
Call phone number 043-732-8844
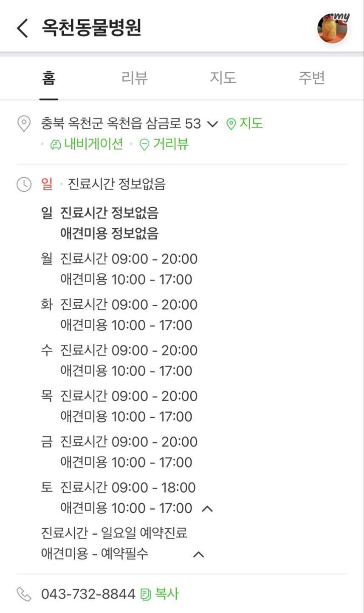88,594
